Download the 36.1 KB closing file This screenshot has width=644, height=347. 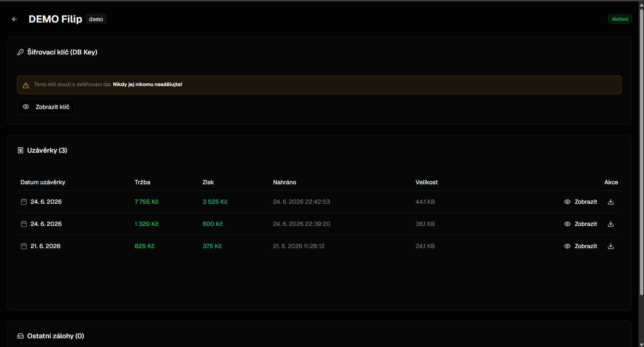[611, 224]
